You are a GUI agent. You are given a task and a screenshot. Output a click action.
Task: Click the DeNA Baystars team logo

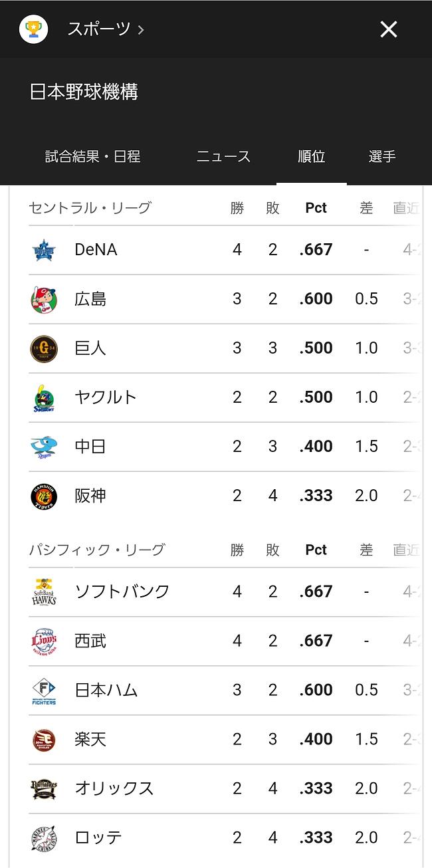pyautogui.click(x=43, y=249)
